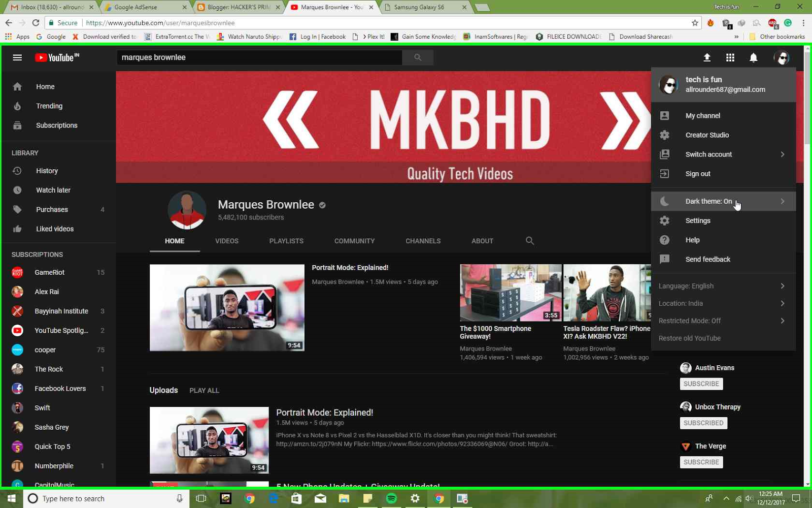Screen dimensions: 812x508
Task: Click the Purchases tag icon
Action: tap(17, 209)
